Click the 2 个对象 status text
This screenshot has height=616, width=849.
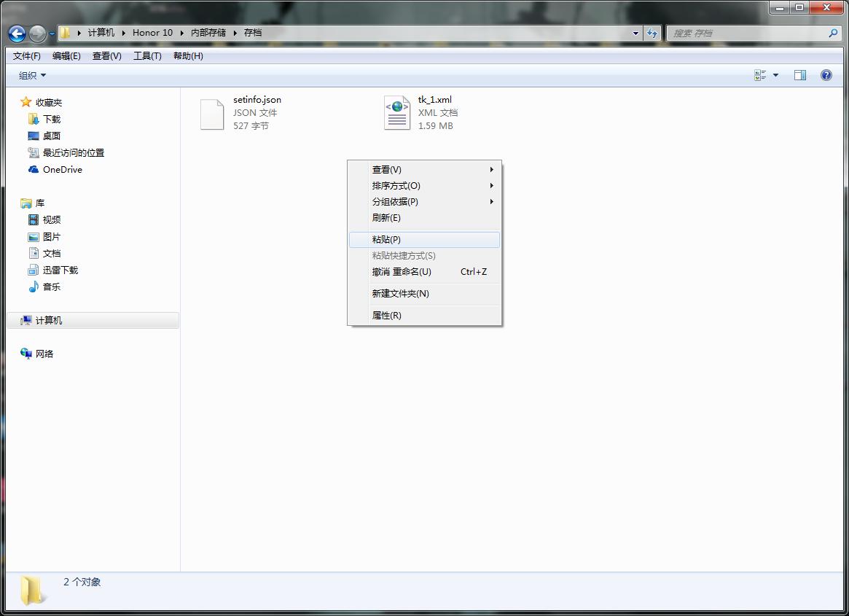(x=82, y=582)
